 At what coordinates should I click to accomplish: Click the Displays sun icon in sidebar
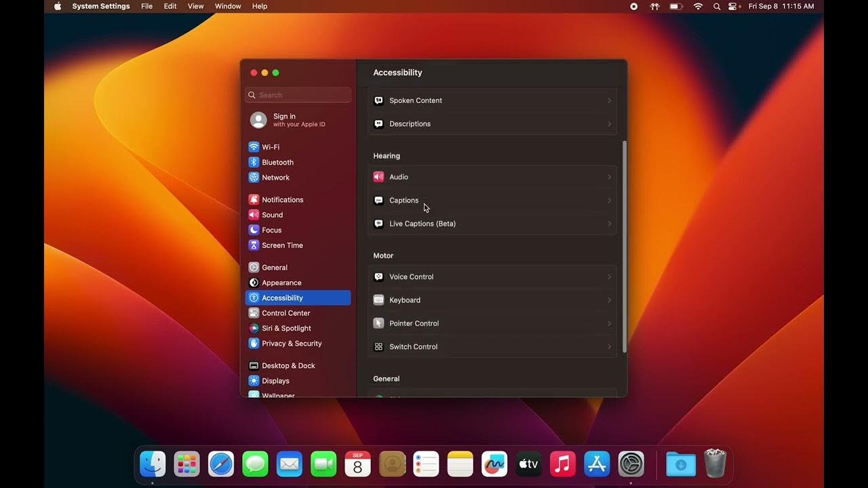click(254, 381)
